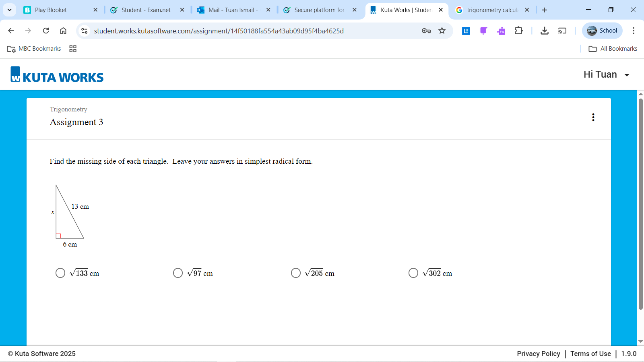
Task: Open the tab search dropdown arrow
Action: (10, 10)
